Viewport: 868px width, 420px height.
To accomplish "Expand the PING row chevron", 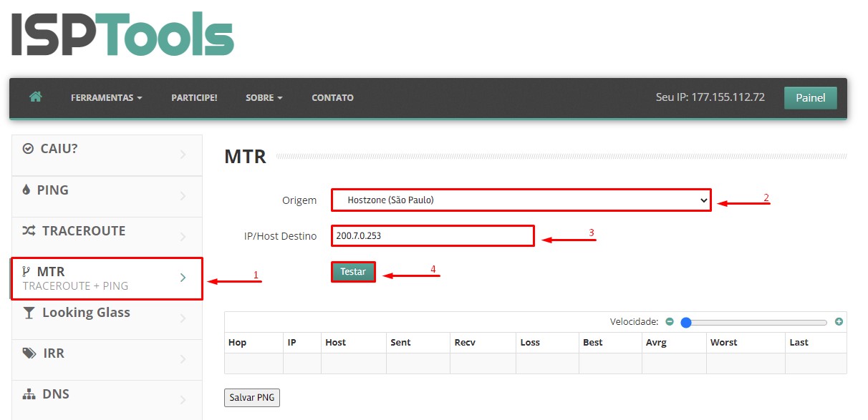I will click(183, 196).
